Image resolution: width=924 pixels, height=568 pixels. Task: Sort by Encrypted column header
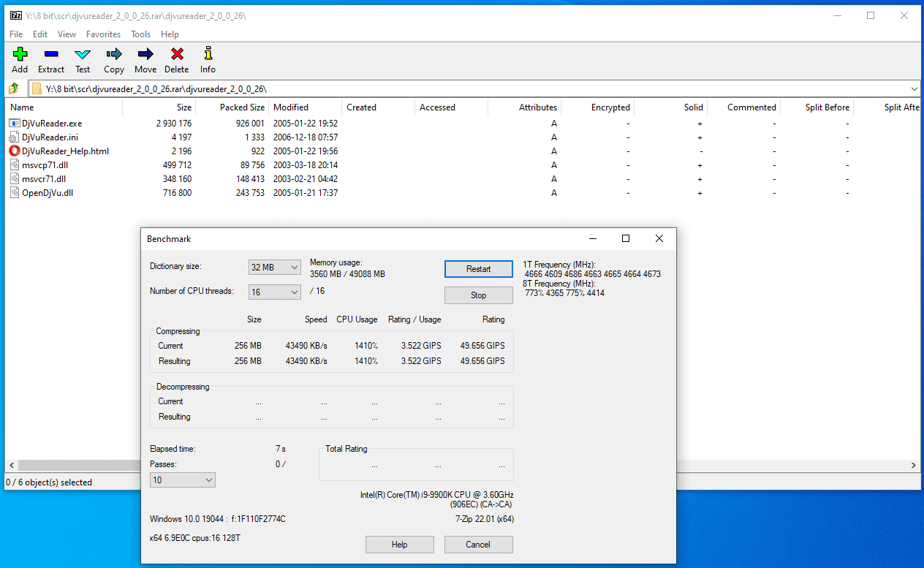tap(597, 107)
